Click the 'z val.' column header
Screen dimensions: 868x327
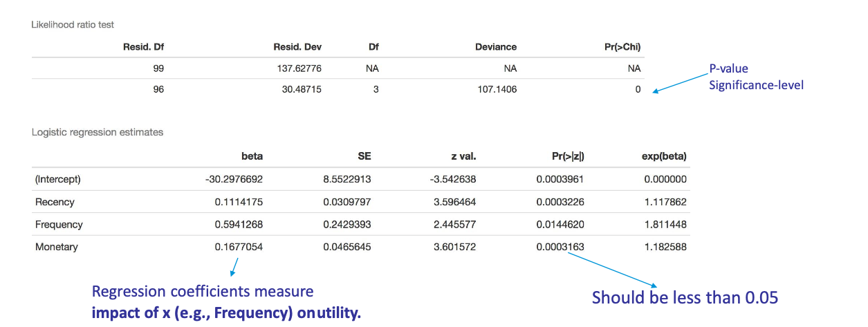coord(463,156)
